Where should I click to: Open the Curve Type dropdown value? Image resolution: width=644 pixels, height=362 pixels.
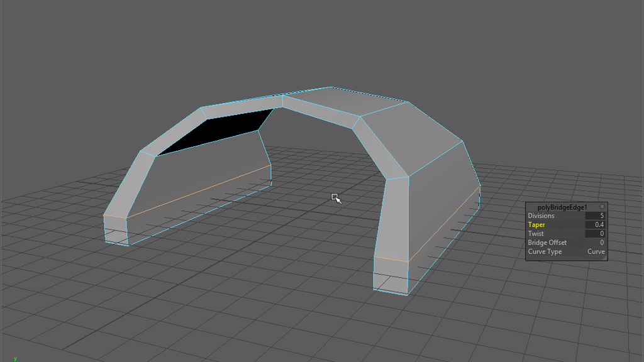click(596, 251)
